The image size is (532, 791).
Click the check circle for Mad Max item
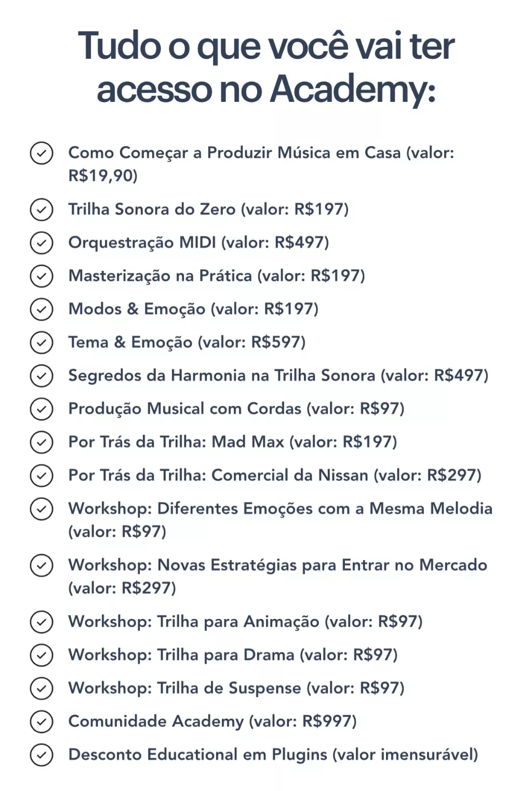(x=42, y=442)
